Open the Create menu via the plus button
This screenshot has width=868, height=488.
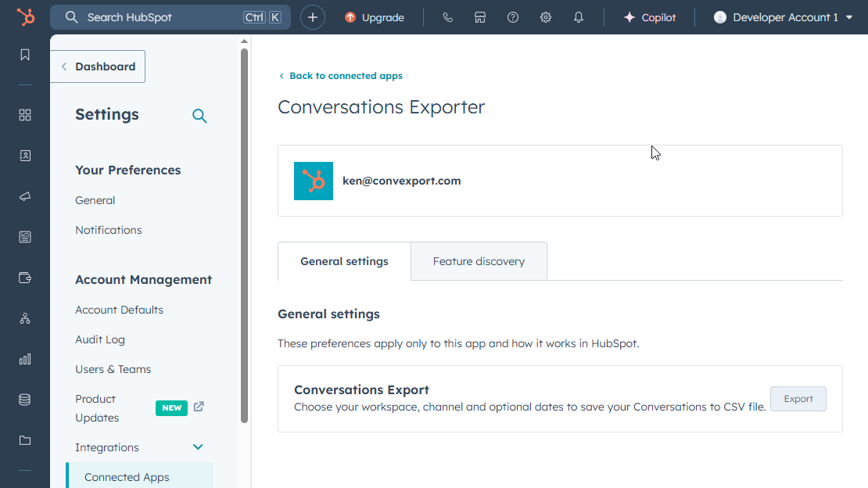point(312,16)
